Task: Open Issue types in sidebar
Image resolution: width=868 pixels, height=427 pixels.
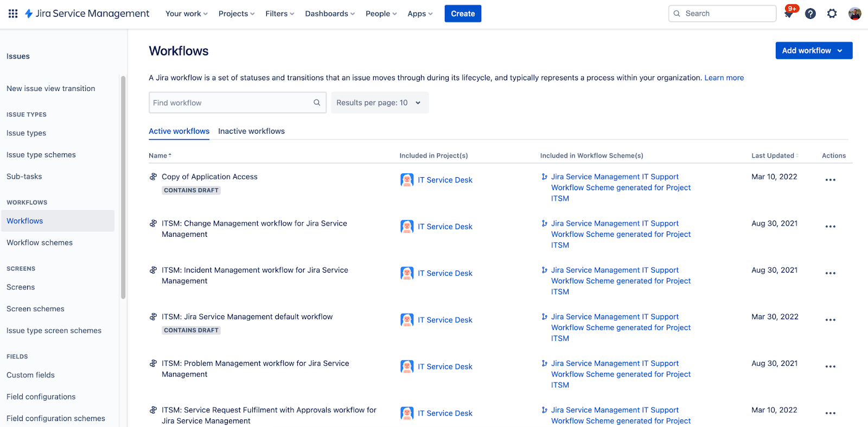Action: [x=26, y=133]
